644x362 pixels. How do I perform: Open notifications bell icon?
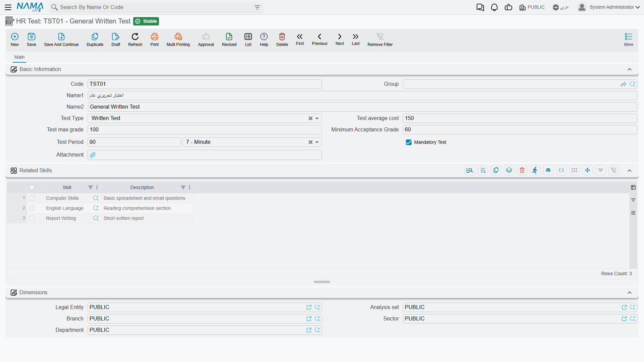coord(494,7)
